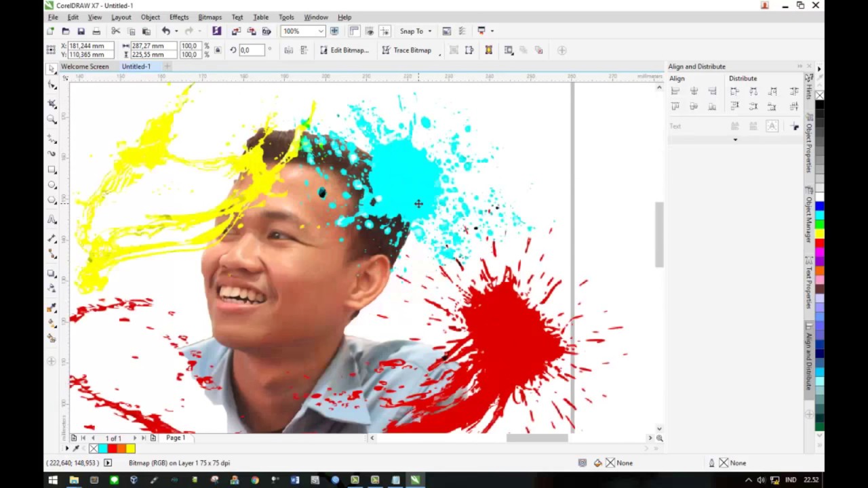Select the Drop Shadow tool
This screenshot has width=868, height=488.
pyautogui.click(x=52, y=273)
